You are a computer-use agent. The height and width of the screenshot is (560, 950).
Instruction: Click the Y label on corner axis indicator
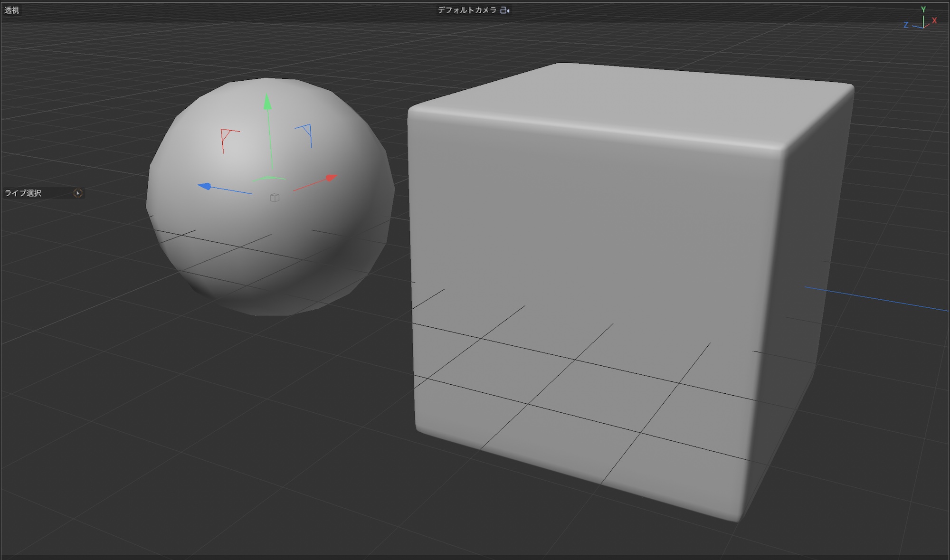click(x=923, y=9)
